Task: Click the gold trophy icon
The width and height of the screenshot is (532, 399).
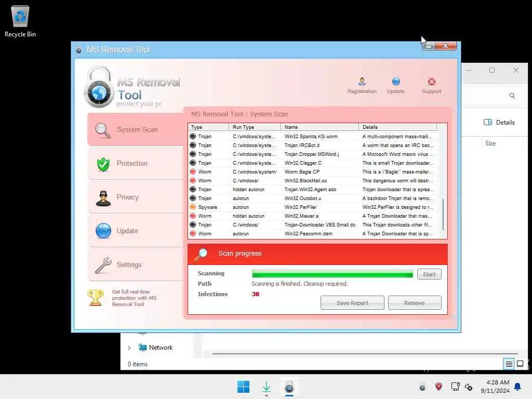Action: [x=96, y=298]
